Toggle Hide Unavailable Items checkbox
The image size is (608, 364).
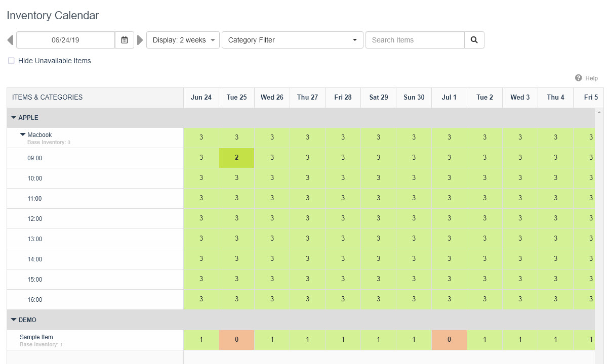click(x=11, y=61)
